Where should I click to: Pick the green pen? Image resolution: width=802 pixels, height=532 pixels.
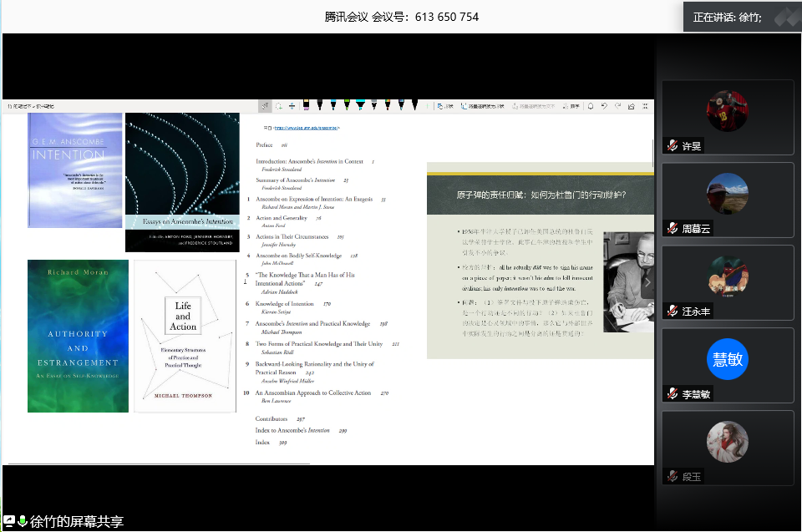347,105
